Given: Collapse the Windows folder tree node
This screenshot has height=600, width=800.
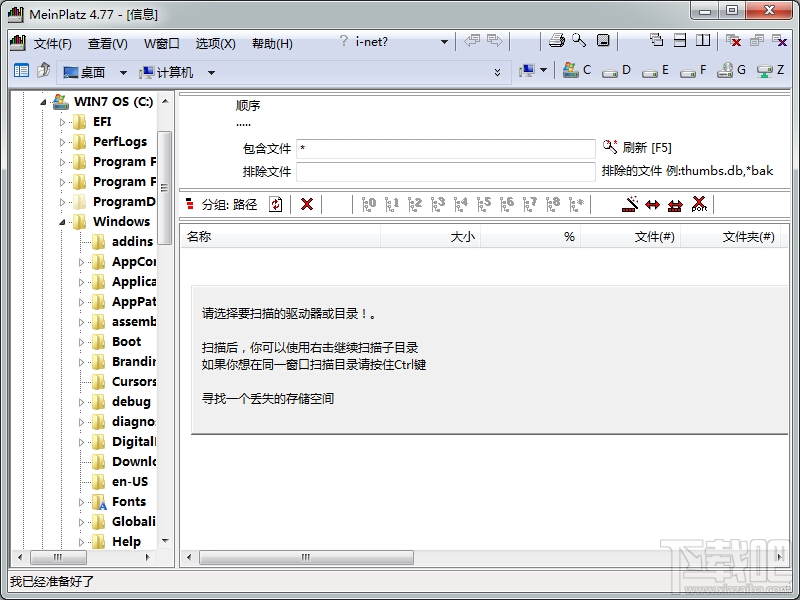Looking at the screenshot, I should coord(62,222).
